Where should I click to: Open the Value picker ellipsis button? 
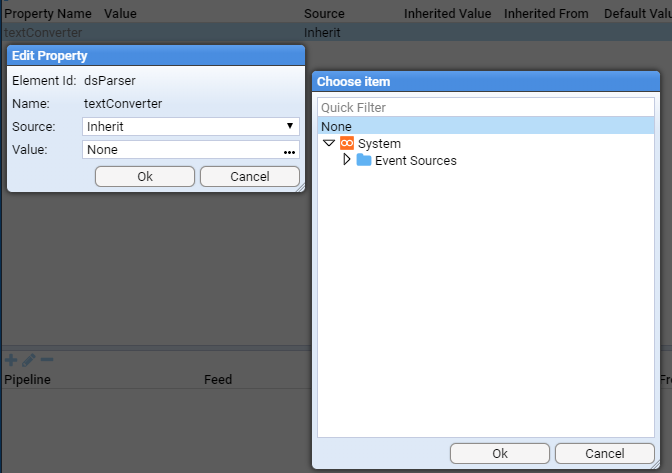click(290, 150)
